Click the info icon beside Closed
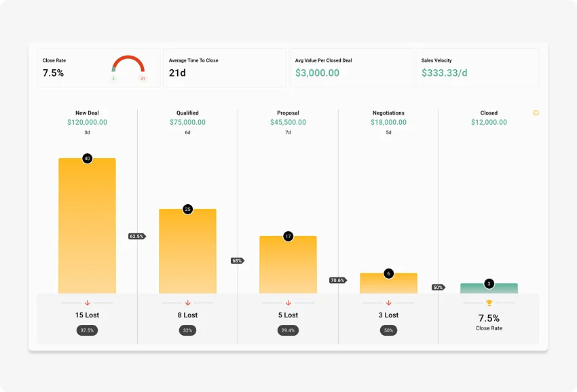Screen dimensions: 577x392 pyautogui.click(x=536, y=113)
